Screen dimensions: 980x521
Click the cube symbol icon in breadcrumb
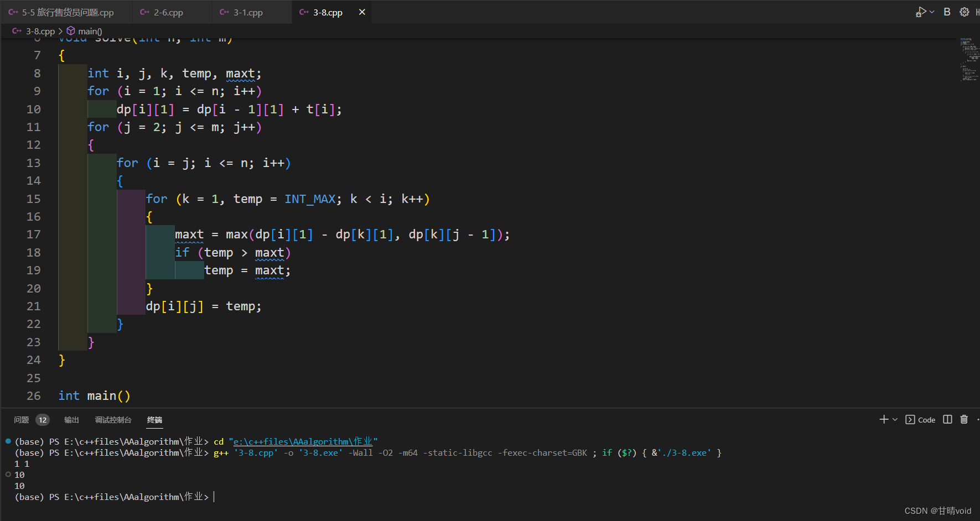(71, 32)
